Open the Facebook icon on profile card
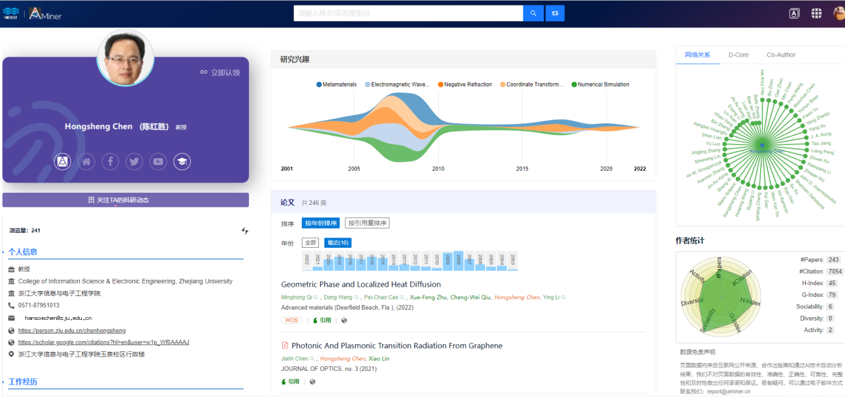 (110, 161)
